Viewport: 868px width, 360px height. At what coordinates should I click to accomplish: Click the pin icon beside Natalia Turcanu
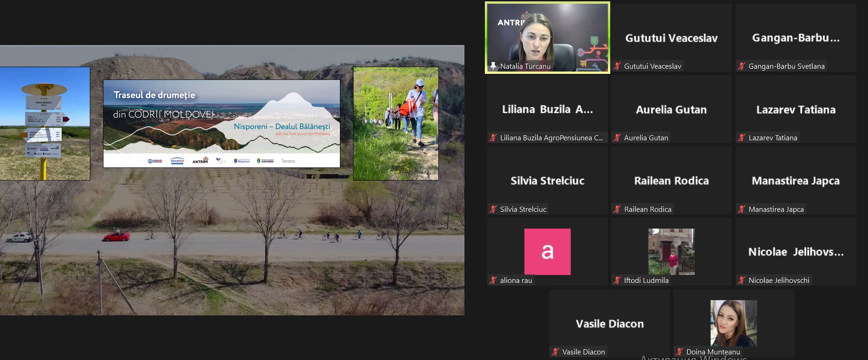tap(493, 66)
